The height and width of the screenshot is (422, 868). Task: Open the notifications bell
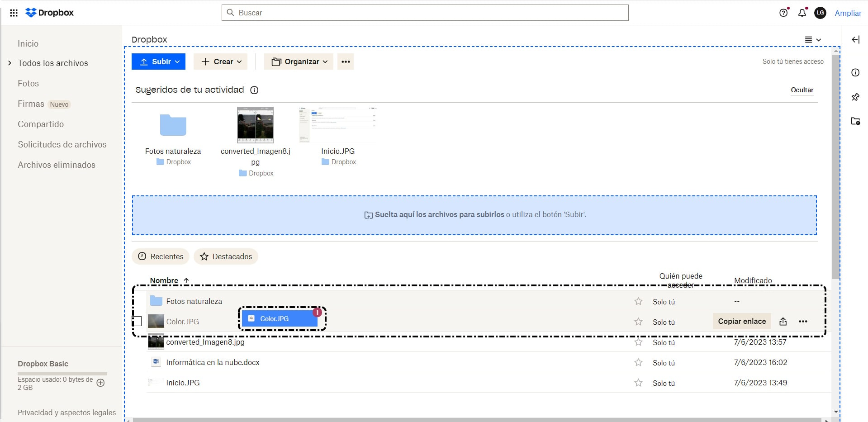[x=802, y=13]
